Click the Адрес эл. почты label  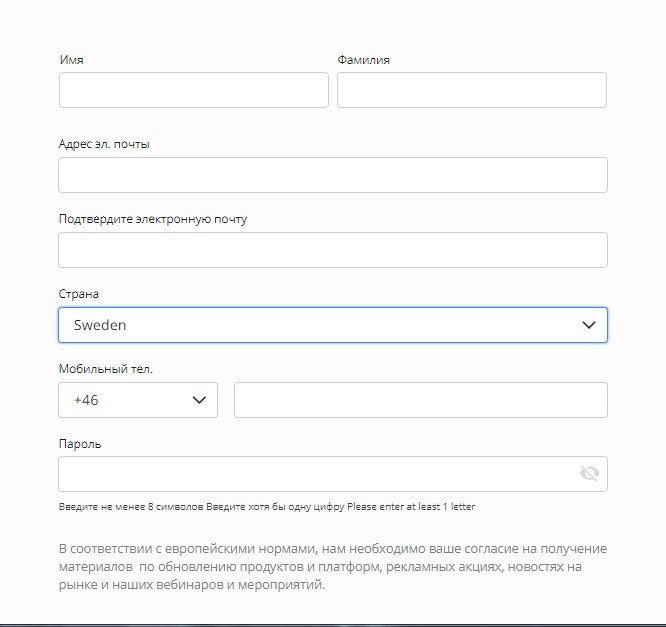[x=104, y=144]
